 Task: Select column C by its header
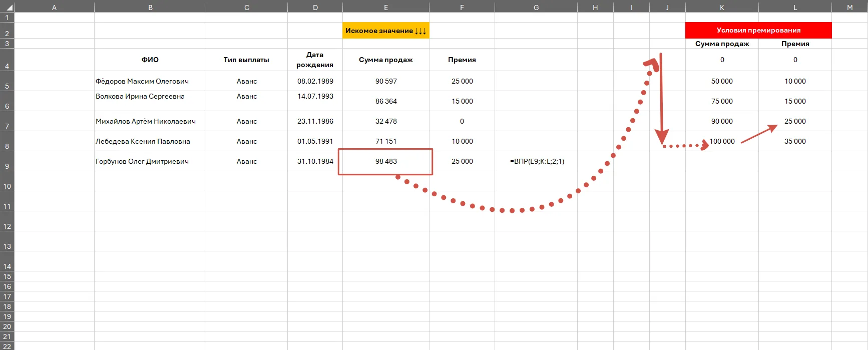247,7
